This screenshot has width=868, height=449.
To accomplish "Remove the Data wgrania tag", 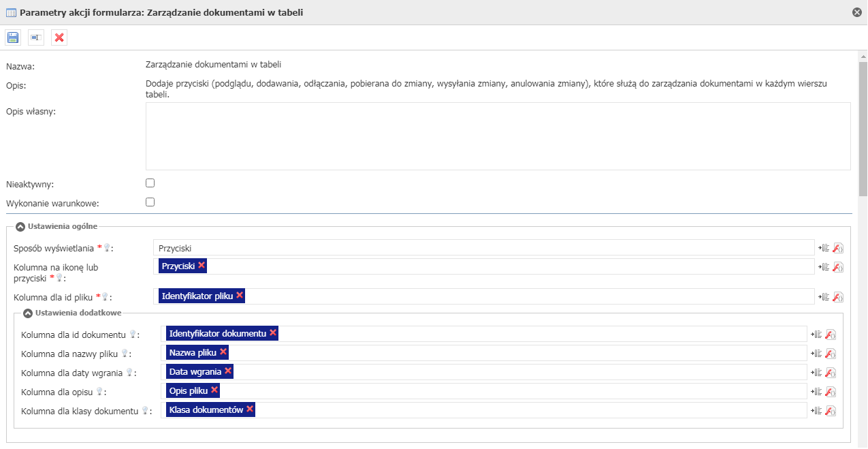I will [x=228, y=371].
